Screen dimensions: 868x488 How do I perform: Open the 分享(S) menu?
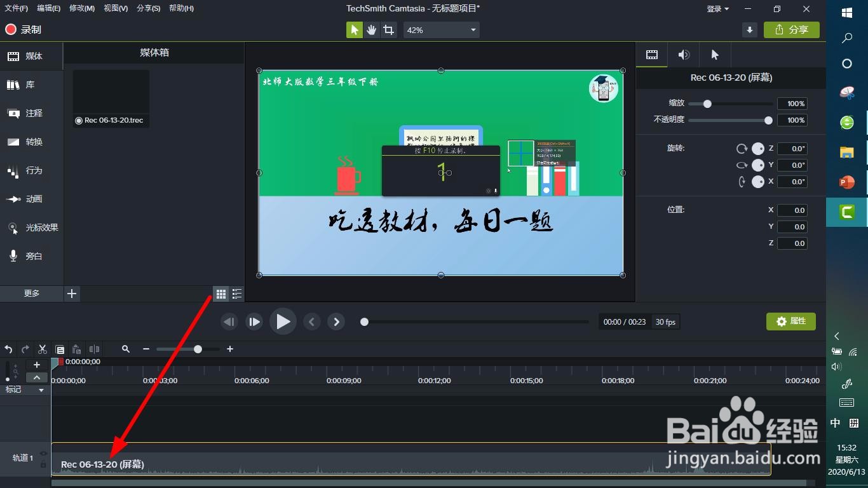click(x=149, y=8)
